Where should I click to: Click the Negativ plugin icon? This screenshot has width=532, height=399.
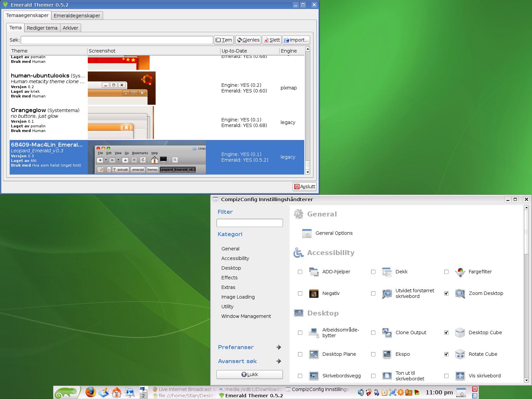point(314,294)
